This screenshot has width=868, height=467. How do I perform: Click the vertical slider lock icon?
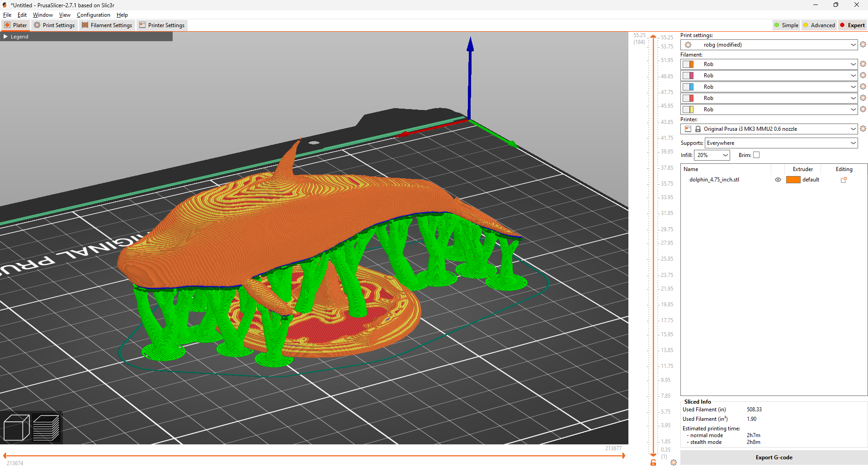(653, 462)
